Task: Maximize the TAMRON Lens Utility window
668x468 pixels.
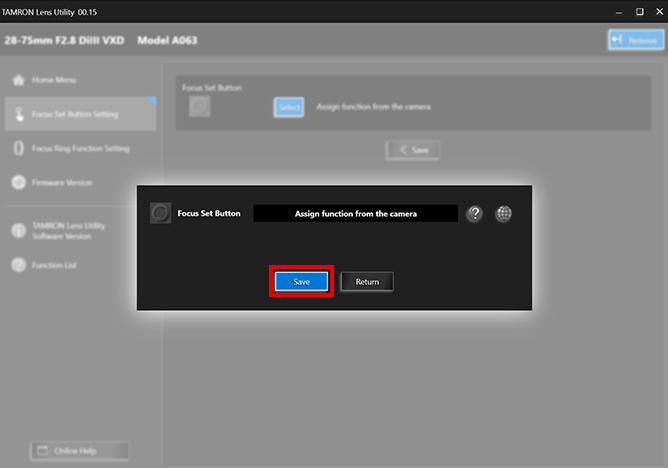Action: coord(639,11)
